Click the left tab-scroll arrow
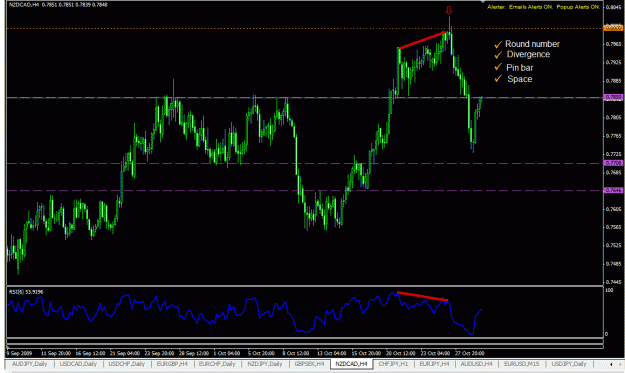Image resolution: width=625 pixels, height=373 pixels. [611, 364]
